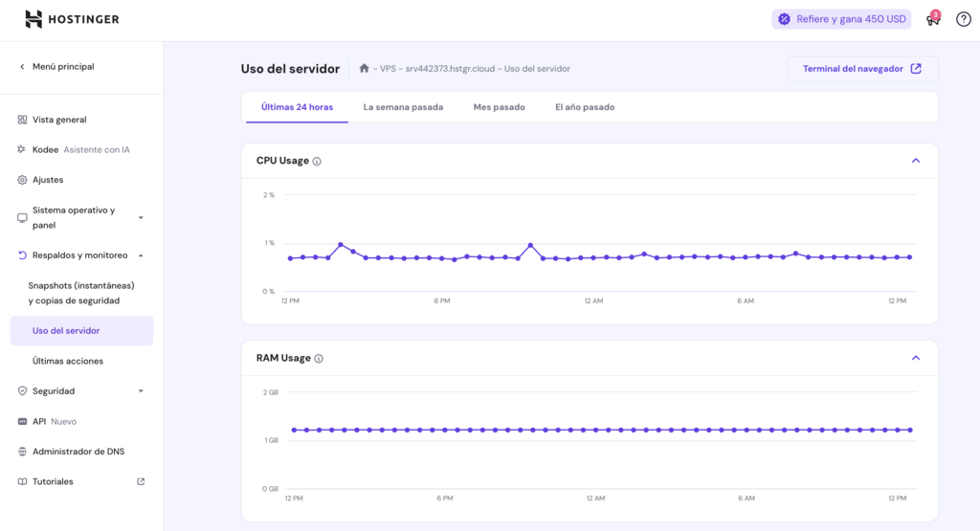
Task: Click the home icon in breadcrumb
Action: pyautogui.click(x=364, y=69)
